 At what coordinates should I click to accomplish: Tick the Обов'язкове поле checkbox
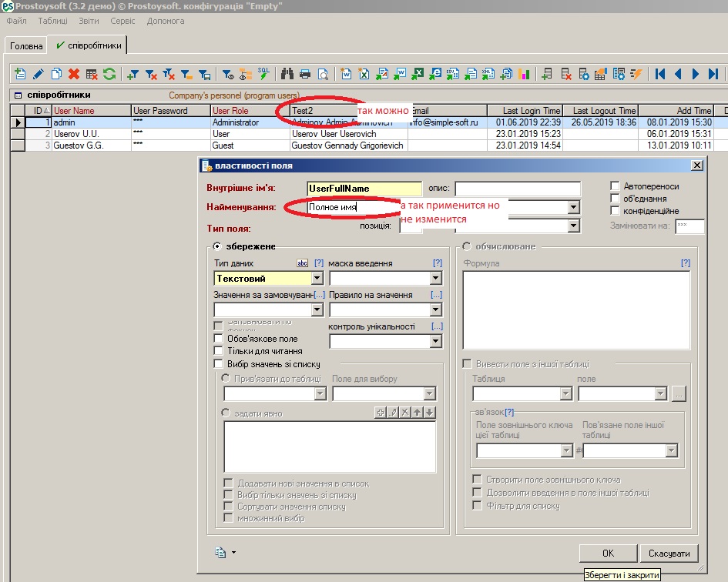click(x=219, y=339)
